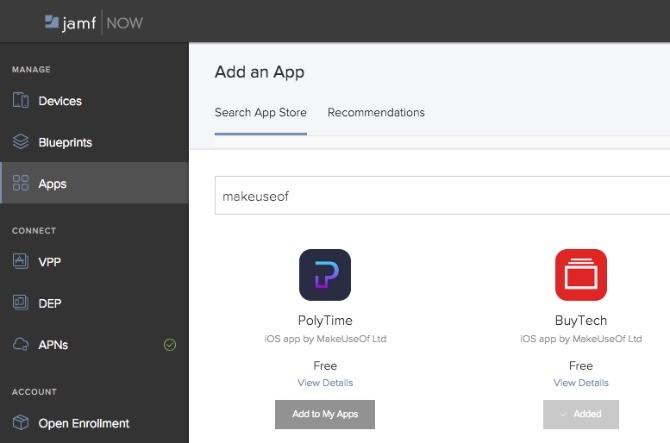Click the Added button for BuyTech
The width and height of the screenshot is (670, 443).
[x=581, y=414]
